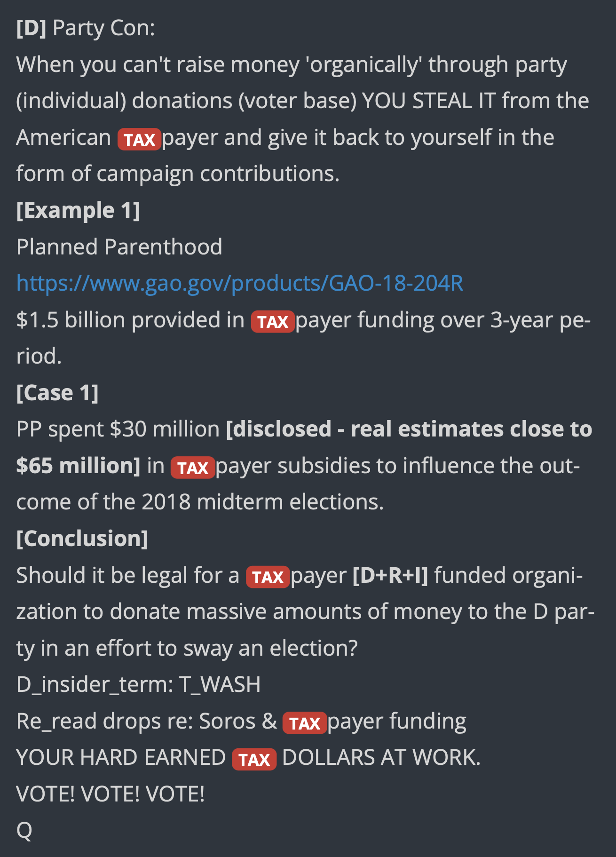Click the [Case 1] heading
This screenshot has height=857, width=616.
pyautogui.click(x=57, y=393)
